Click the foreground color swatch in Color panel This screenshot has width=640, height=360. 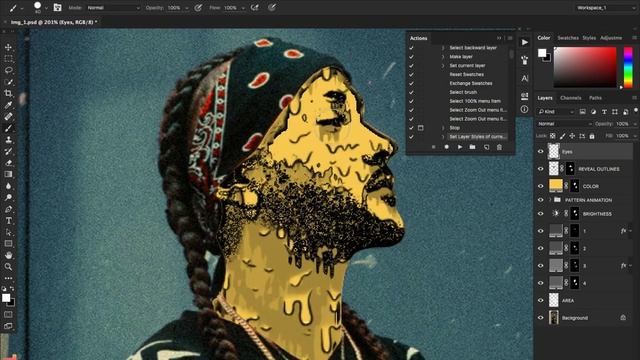pyautogui.click(x=542, y=53)
